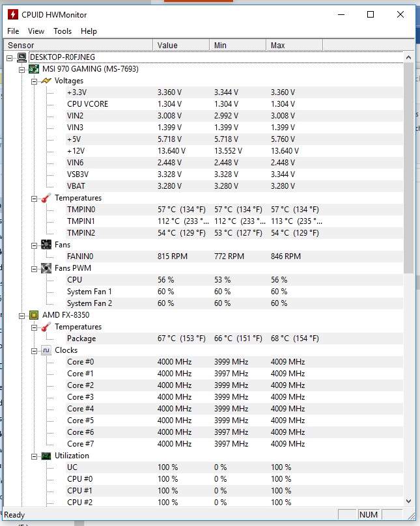This screenshot has width=420, height=526.
Task: Open the File menu
Action: click(13, 31)
